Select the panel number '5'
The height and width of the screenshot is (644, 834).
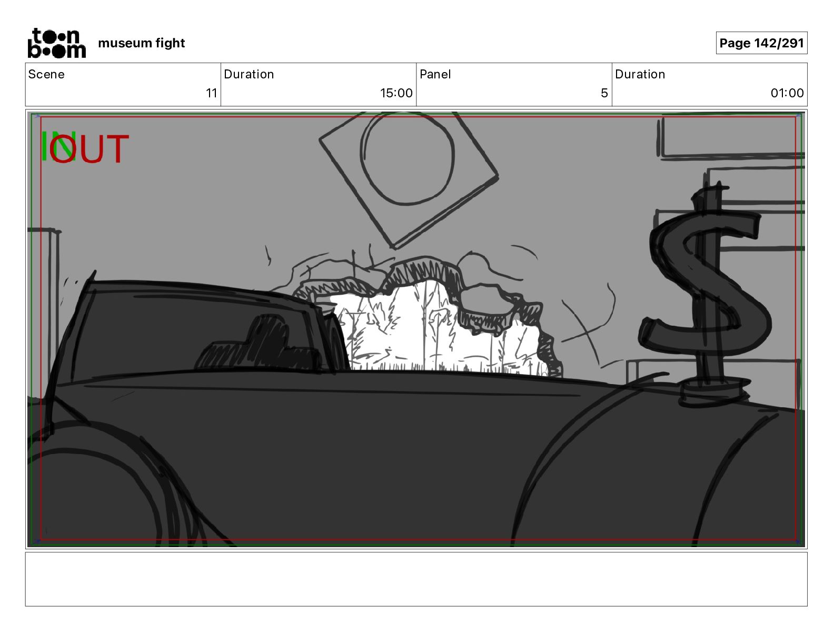[604, 93]
